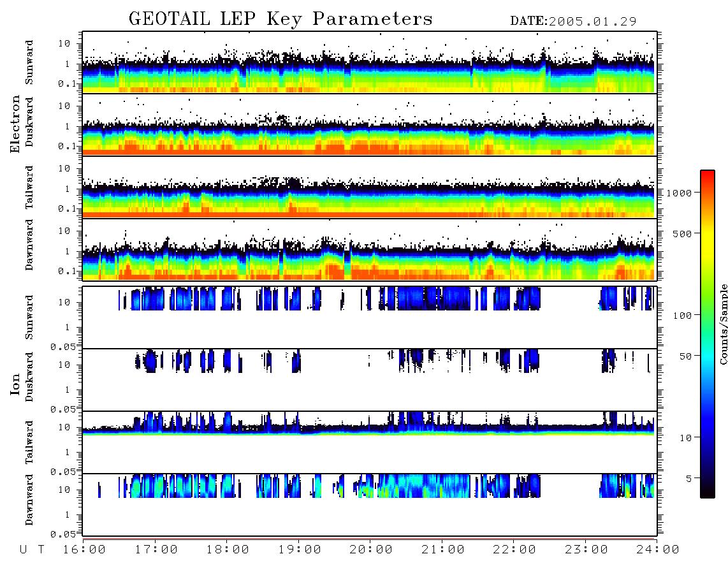The height and width of the screenshot is (561, 728).
Task: Select the "23:00" time tick label
Action: (x=586, y=550)
